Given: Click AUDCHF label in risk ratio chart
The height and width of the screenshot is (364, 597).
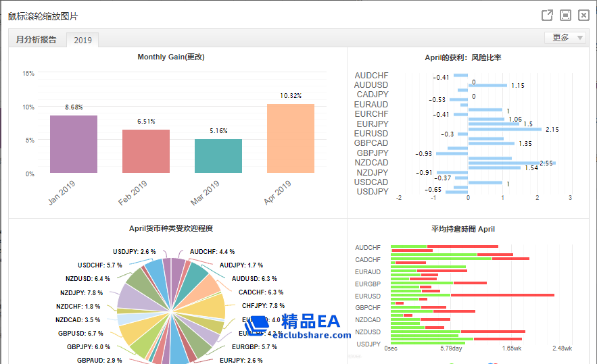Looking at the screenshot, I should pyautogui.click(x=371, y=76).
